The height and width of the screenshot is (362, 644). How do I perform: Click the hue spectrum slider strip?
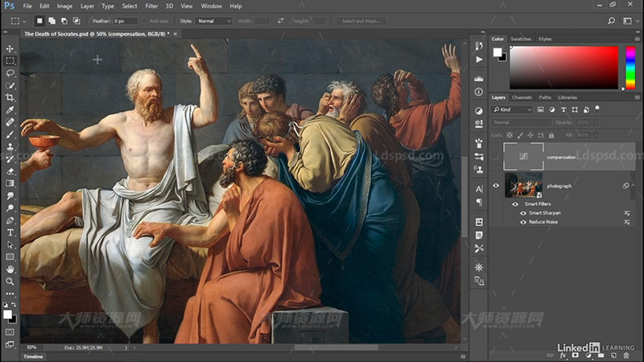tap(630, 68)
